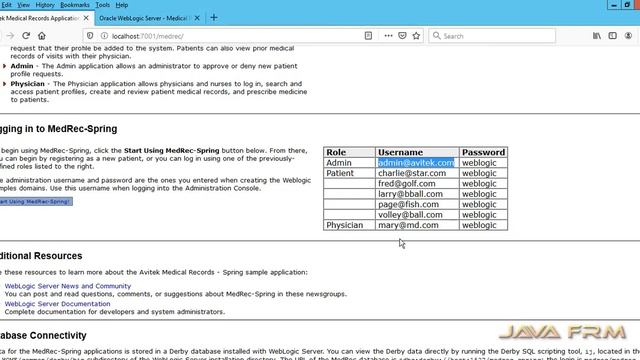Click the Database Connectivity heading

(x=43, y=336)
